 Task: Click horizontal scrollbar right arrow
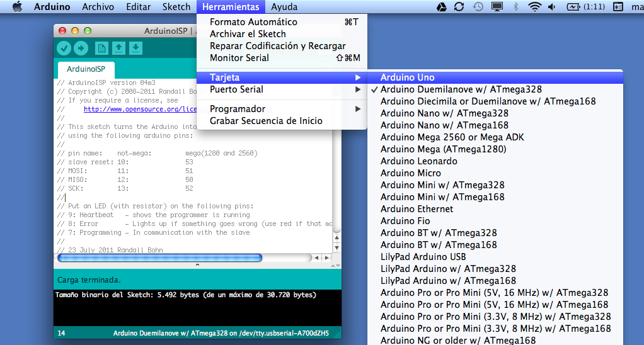[326, 257]
